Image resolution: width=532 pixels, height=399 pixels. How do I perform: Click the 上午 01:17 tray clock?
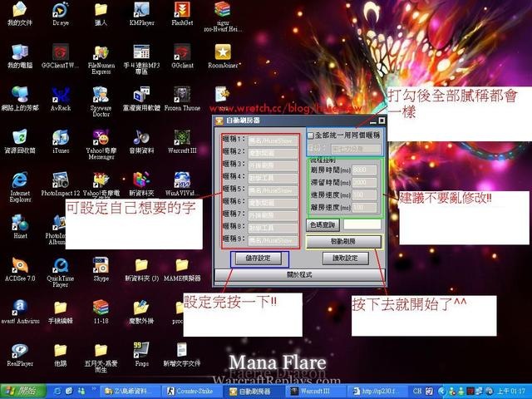513,392
